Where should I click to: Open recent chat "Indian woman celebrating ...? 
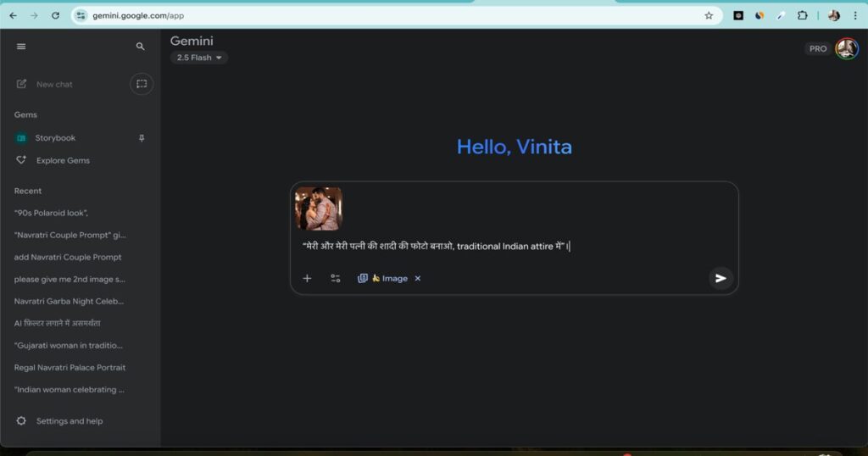click(70, 390)
